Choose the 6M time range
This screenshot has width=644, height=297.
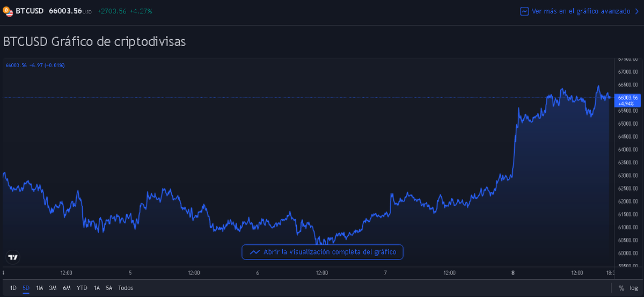point(67,288)
